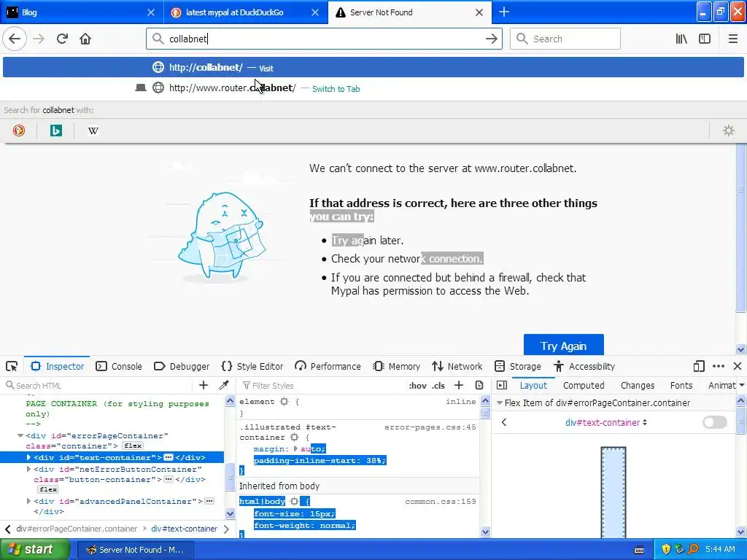
Task: Open the Network devtools tab
Action: pos(457,366)
